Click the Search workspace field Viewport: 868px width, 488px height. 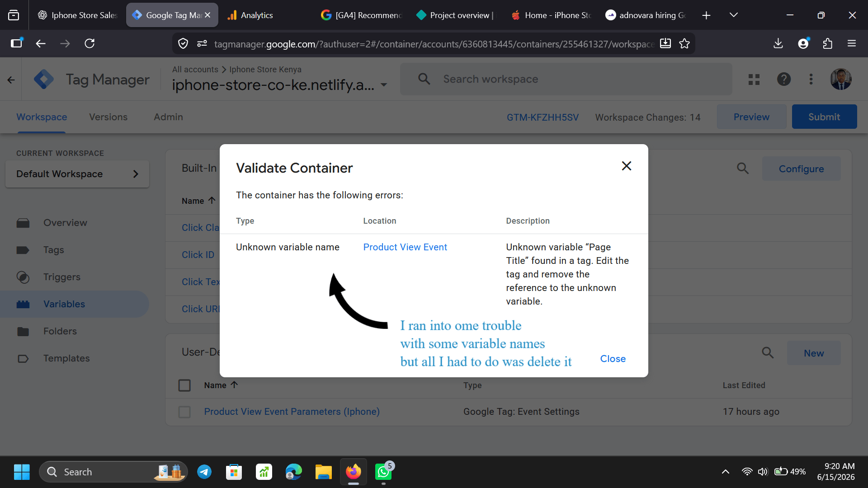tap(566, 79)
